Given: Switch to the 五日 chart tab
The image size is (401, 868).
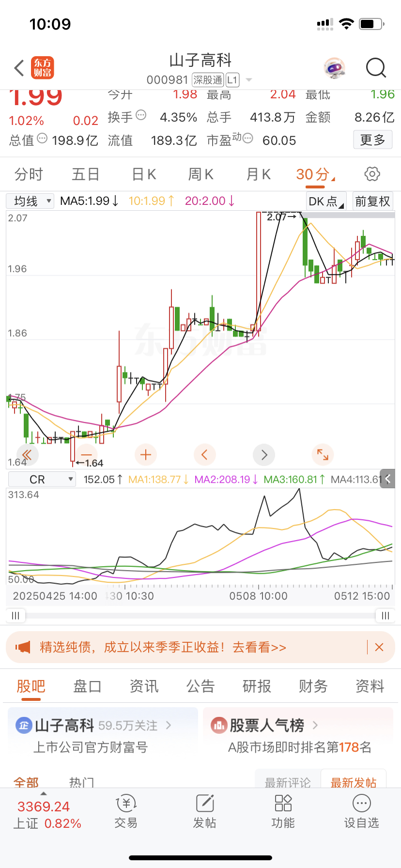Looking at the screenshot, I should pos(86,174).
